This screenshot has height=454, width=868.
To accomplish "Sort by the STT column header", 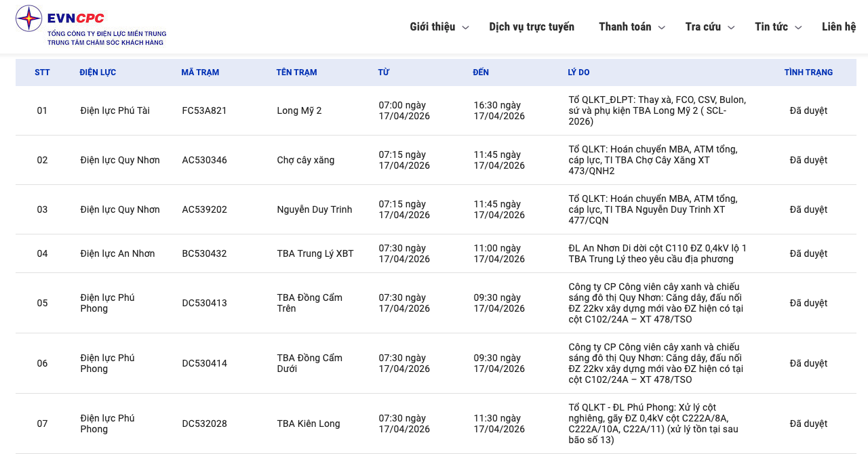I will click(x=42, y=73).
